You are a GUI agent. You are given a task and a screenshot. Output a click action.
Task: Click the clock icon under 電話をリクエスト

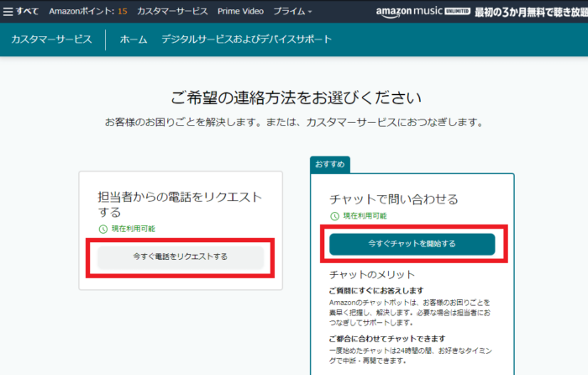click(x=103, y=229)
